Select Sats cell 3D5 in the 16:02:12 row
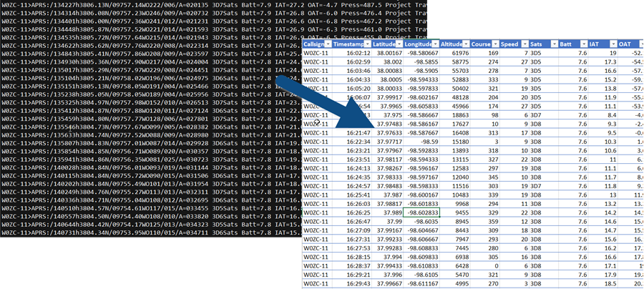This screenshot has height=289, width=644. [543, 53]
